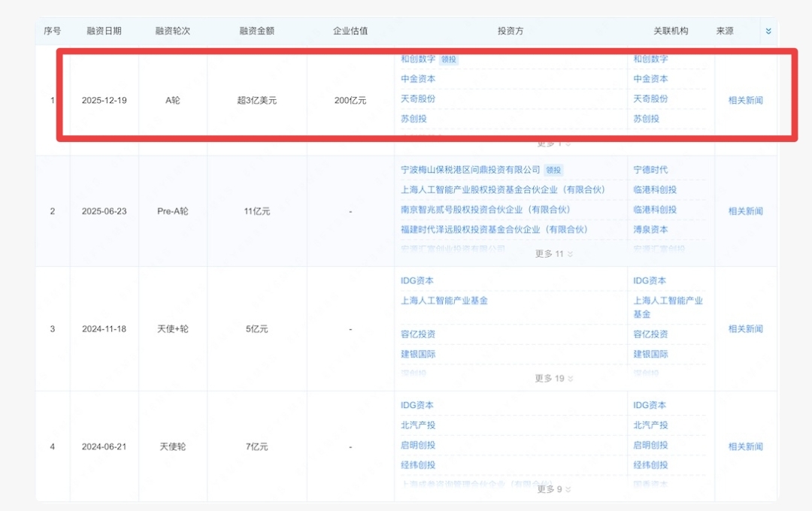The height and width of the screenshot is (511, 812).
Task: Open 容亿投资 in 投资方 column
Action: (x=418, y=334)
